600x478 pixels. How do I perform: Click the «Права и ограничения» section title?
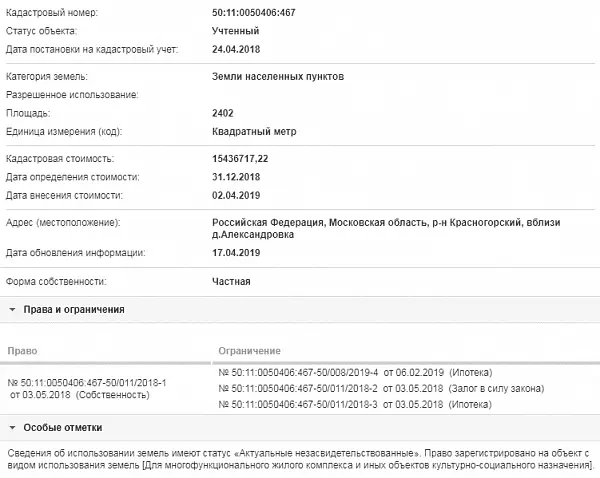(x=74, y=310)
